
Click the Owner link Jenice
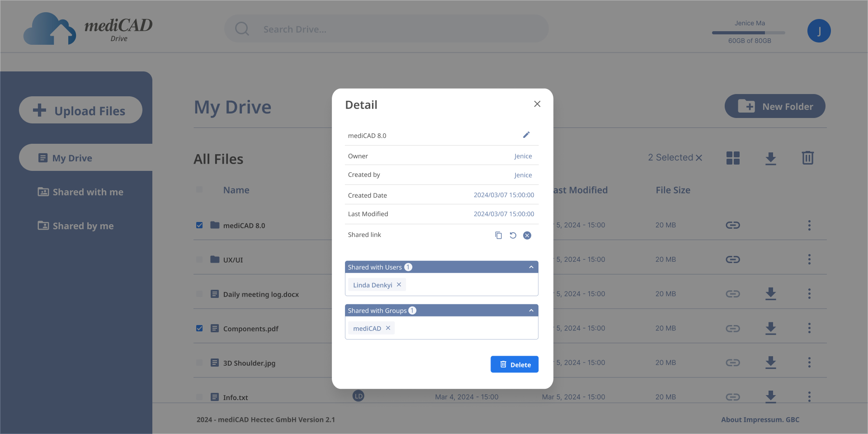(x=523, y=156)
